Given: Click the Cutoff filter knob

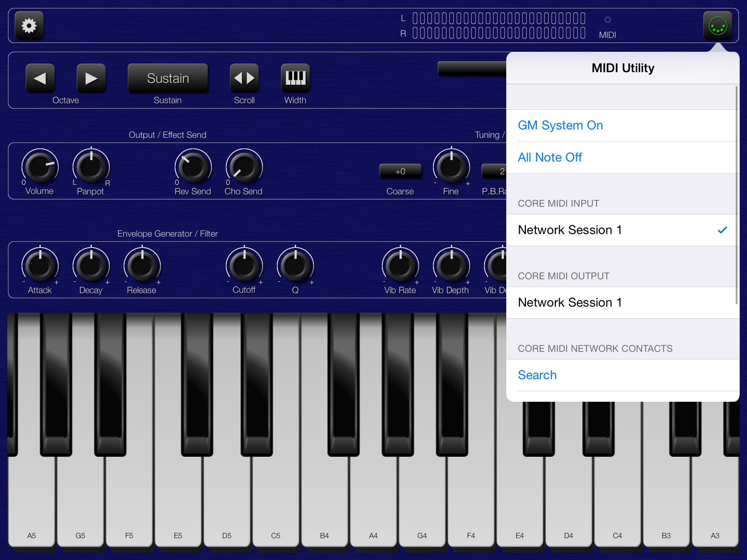Looking at the screenshot, I should point(244,265).
